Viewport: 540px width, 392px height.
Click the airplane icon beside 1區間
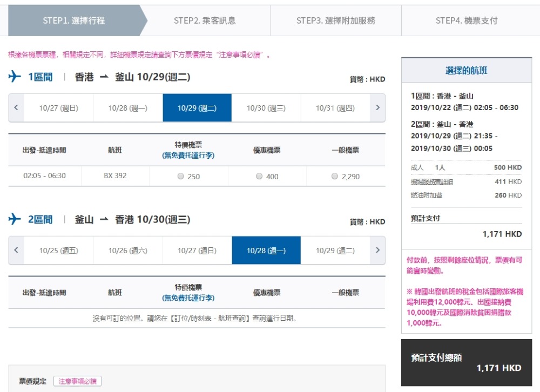15,77
